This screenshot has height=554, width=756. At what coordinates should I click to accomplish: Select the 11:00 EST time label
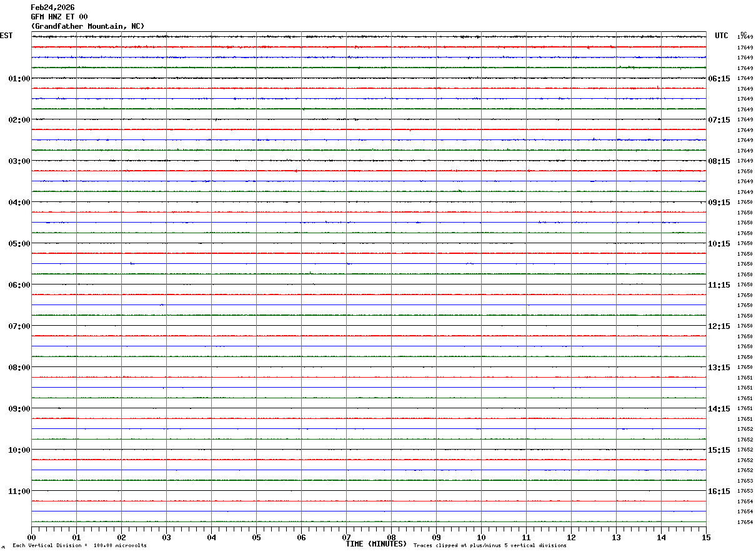click(x=19, y=491)
